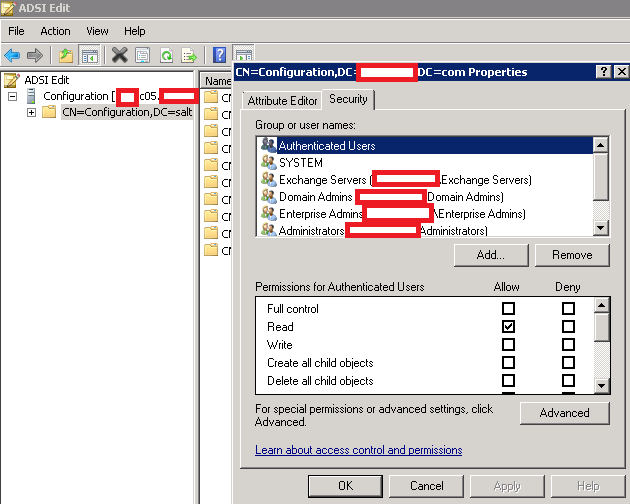Screen dimensions: 630x504
Task: Check Deny for Write permission
Action: click(568, 344)
